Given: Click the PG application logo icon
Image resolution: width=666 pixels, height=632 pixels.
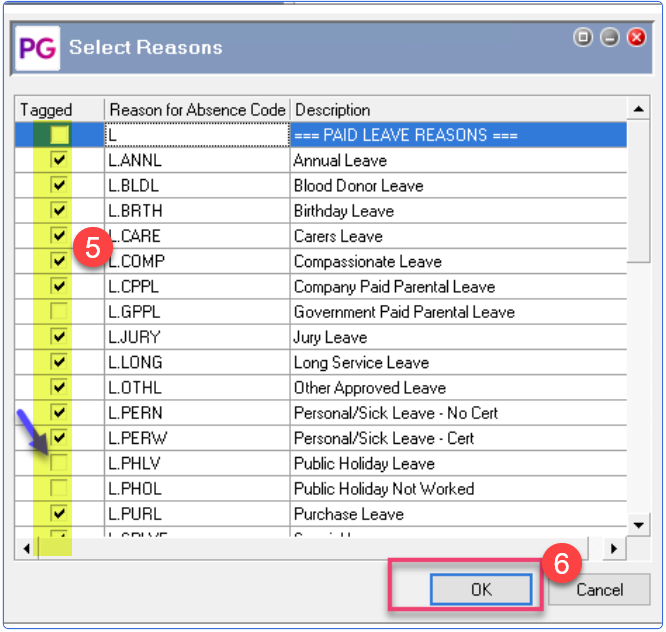Looking at the screenshot, I should 37,47.
